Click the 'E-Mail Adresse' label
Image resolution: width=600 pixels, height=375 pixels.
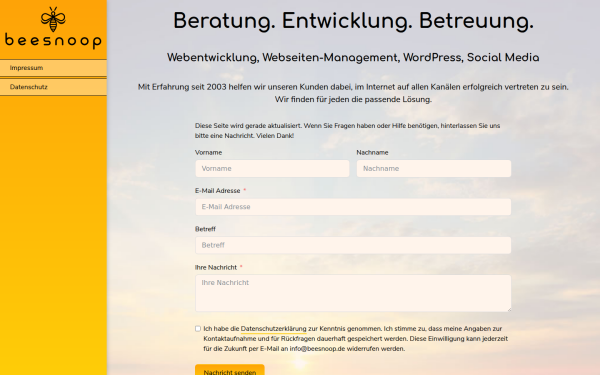tap(217, 191)
